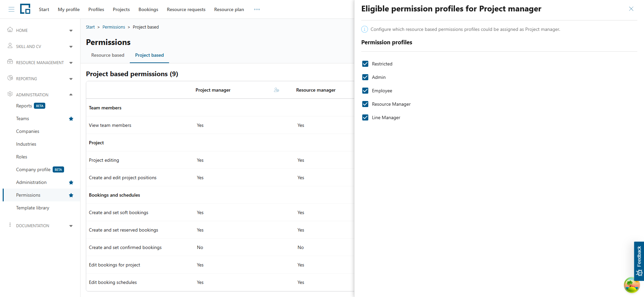Go to Profiles in top navigation
644x297 pixels.
[x=96, y=9]
